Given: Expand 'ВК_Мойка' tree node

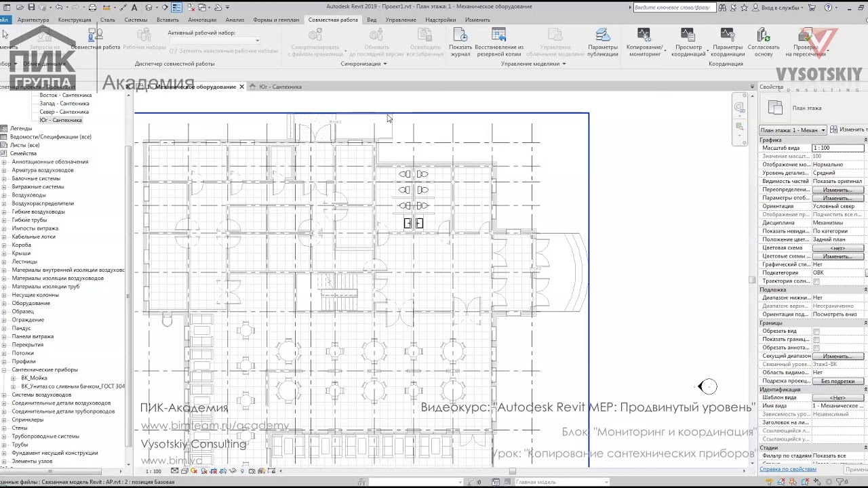Looking at the screenshot, I should point(14,378).
